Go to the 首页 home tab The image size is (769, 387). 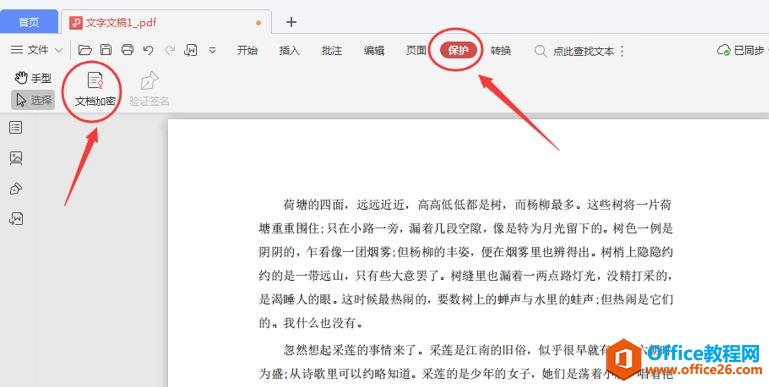[x=29, y=23]
